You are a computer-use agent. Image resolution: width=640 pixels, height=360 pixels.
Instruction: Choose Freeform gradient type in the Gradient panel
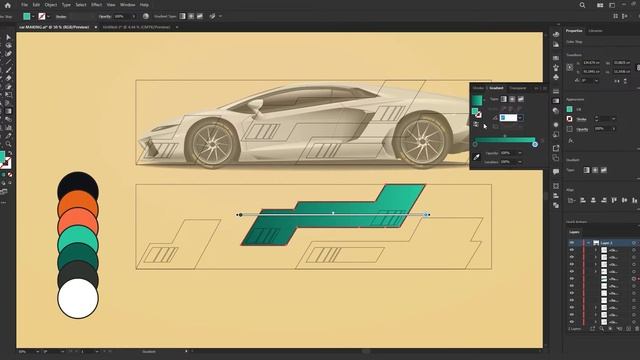pyautogui.click(x=521, y=99)
